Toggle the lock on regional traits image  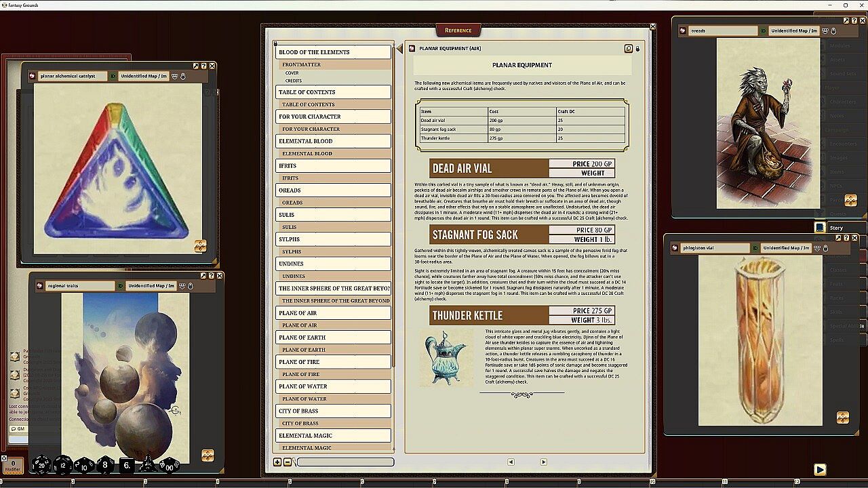pos(191,286)
